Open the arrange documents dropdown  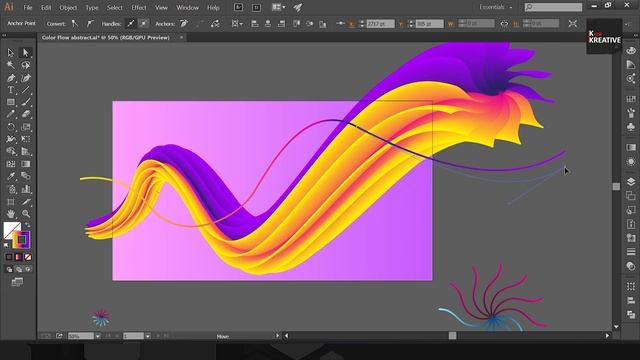[279, 7]
